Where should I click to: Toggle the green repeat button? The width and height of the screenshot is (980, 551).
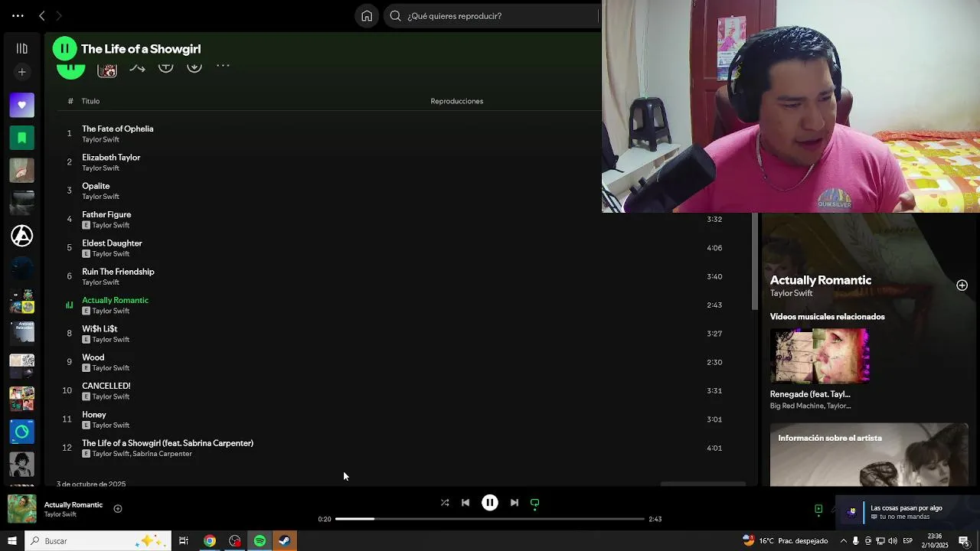[535, 503]
